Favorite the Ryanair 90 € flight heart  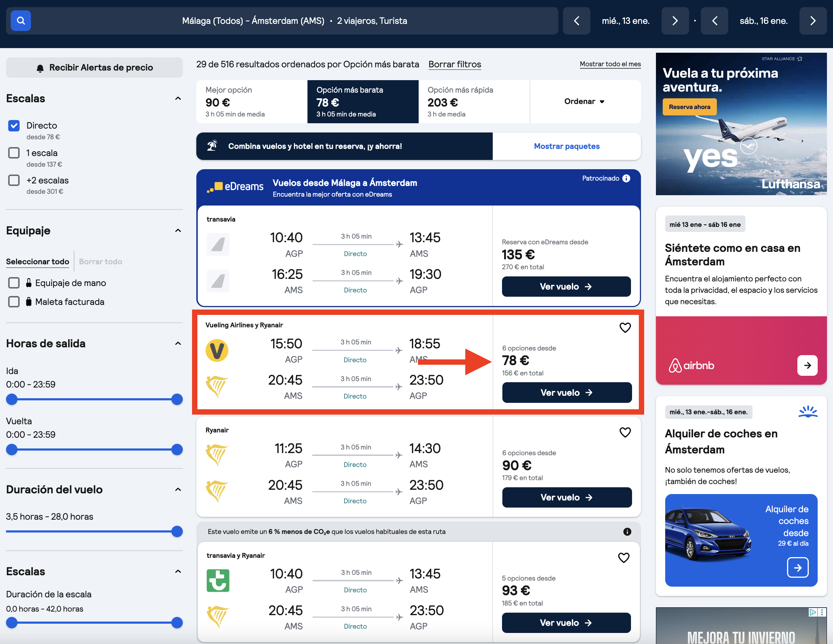(x=625, y=432)
